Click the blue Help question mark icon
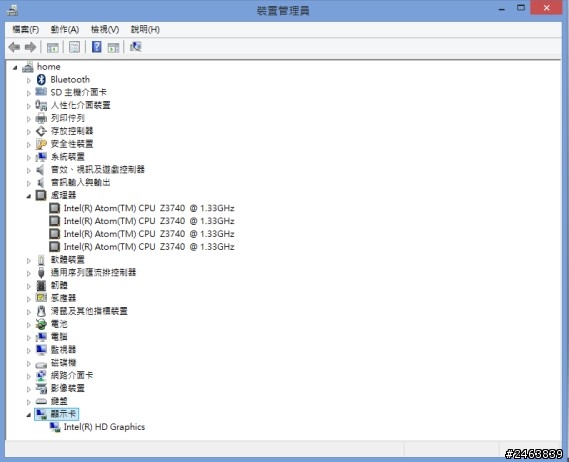The width and height of the screenshot is (569, 462). click(97, 47)
